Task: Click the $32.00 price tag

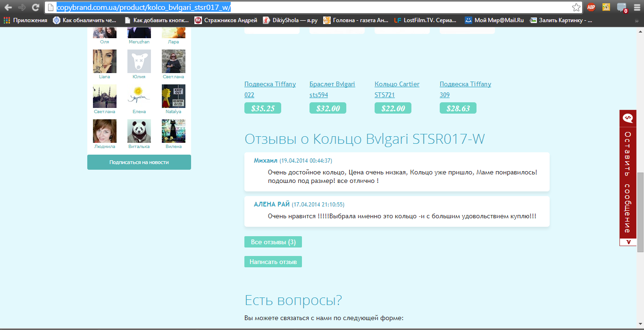Action: [x=328, y=108]
